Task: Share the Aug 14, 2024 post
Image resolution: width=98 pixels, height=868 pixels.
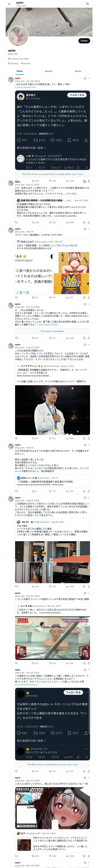Action: 89,438
